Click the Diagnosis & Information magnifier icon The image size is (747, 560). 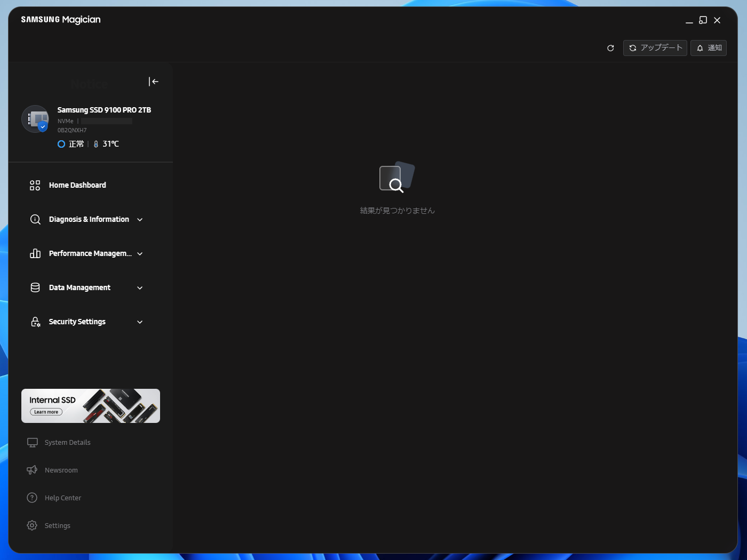tap(35, 219)
